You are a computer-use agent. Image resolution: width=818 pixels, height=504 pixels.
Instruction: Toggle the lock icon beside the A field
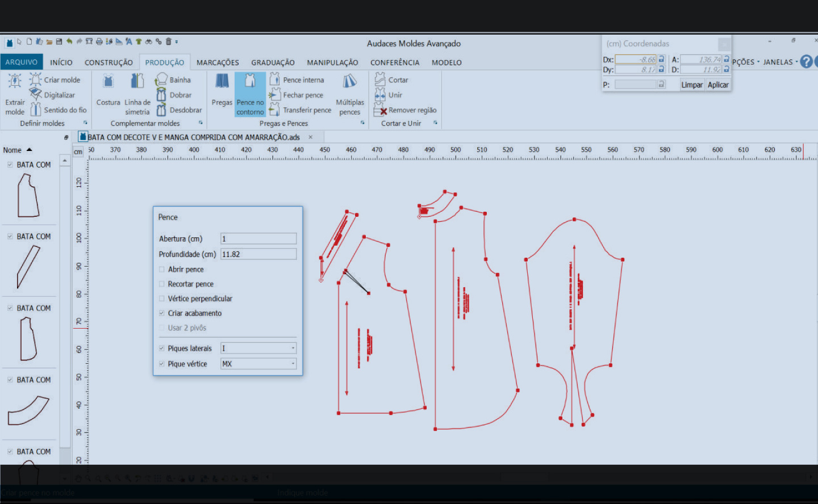726,59
